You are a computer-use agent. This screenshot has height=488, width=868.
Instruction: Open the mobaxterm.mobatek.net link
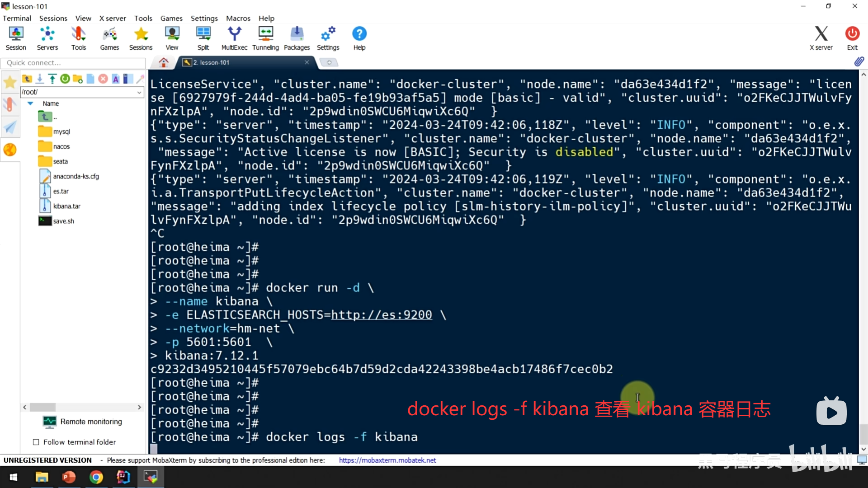click(x=387, y=460)
